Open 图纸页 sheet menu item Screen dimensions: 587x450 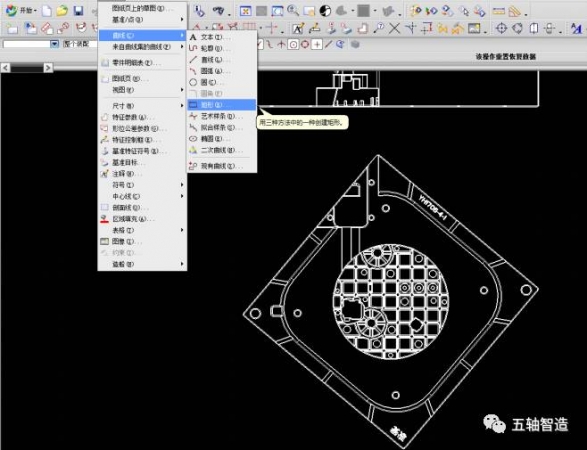point(142,79)
